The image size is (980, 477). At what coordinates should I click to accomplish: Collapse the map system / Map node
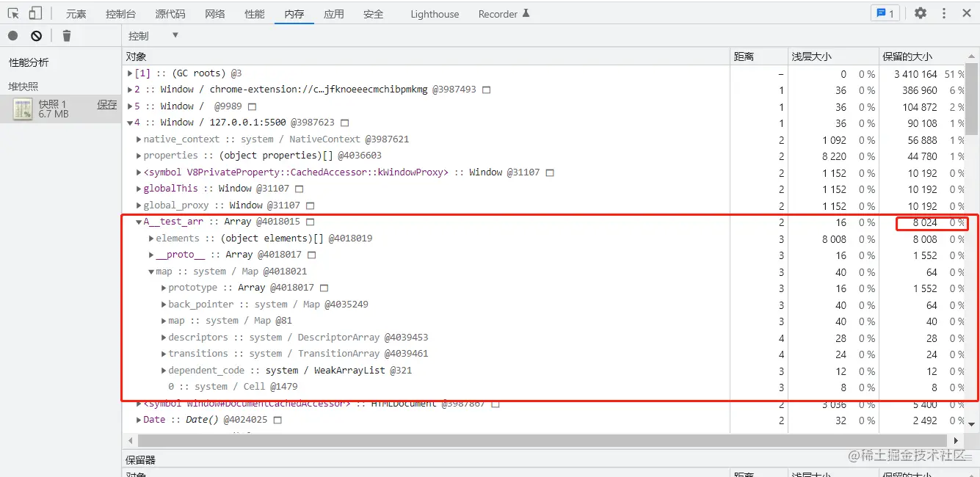click(x=151, y=272)
